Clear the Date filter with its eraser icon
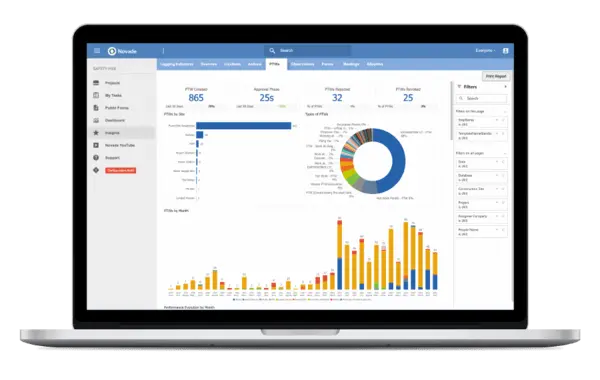Screen dimensions: 600x380 pyautogui.click(x=503, y=162)
